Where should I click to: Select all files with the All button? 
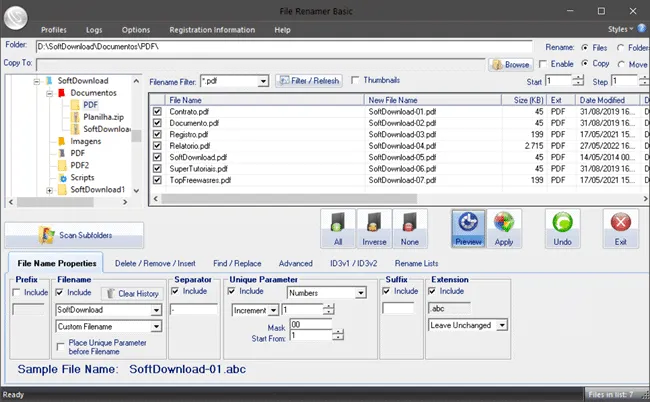point(338,229)
